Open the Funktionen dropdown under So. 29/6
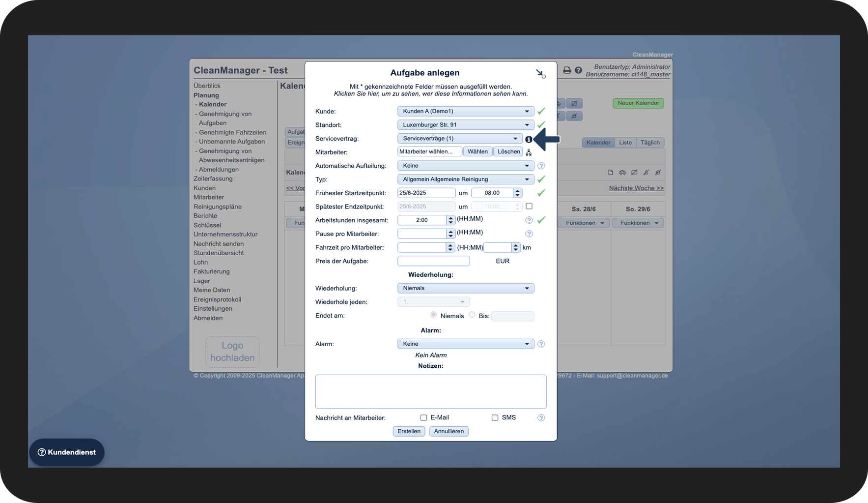Screen dimensions: 868x503 click(639, 223)
